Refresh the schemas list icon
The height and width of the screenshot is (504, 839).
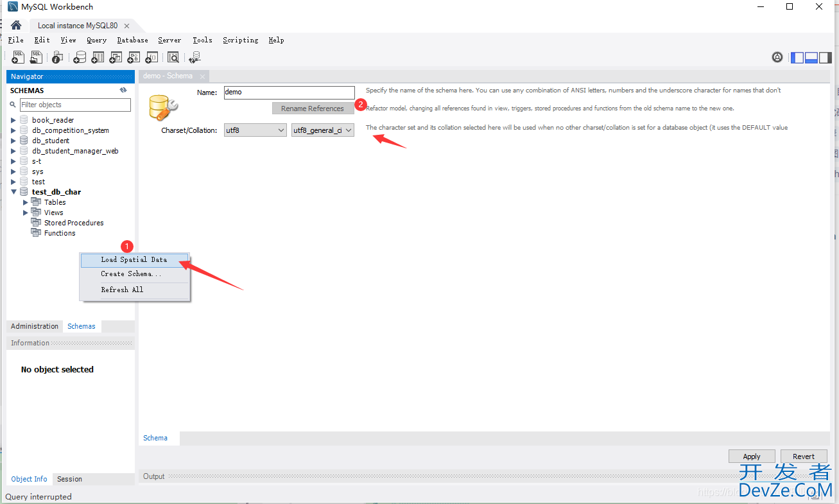click(123, 91)
